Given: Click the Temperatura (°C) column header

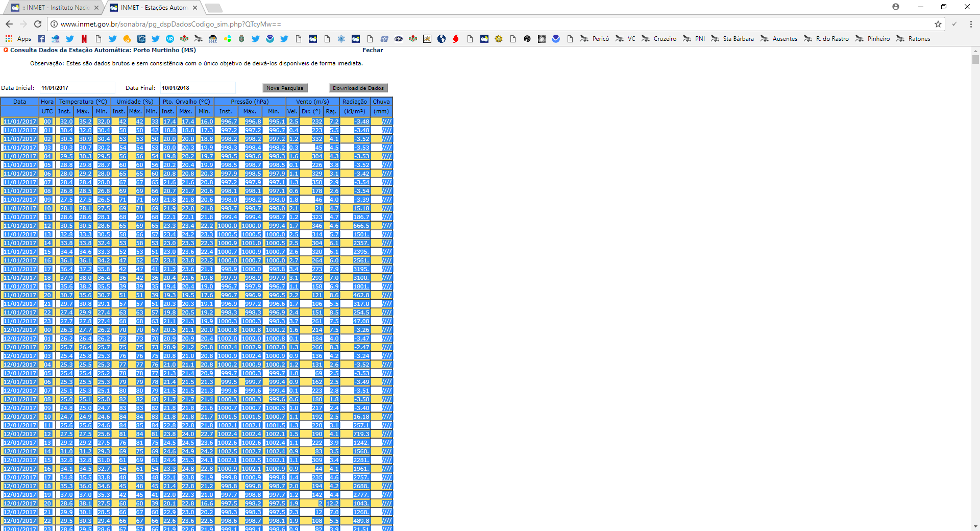Looking at the screenshot, I should (83, 102).
